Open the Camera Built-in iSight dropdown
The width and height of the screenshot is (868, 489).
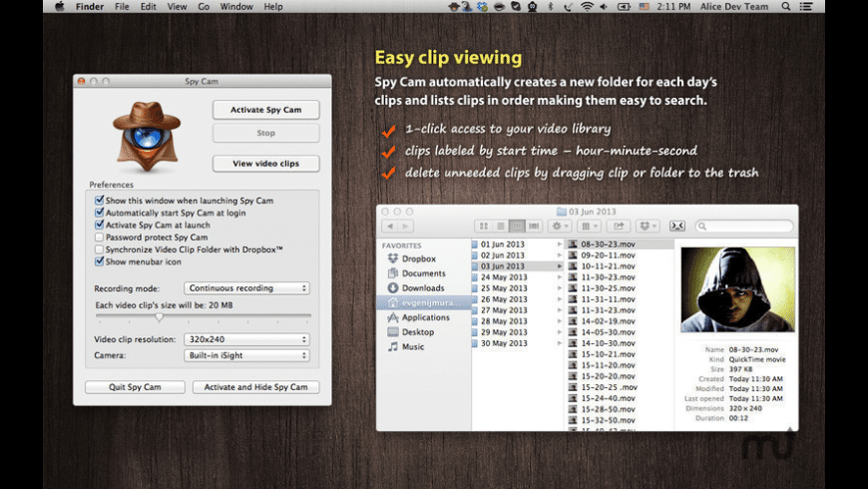tap(246, 355)
